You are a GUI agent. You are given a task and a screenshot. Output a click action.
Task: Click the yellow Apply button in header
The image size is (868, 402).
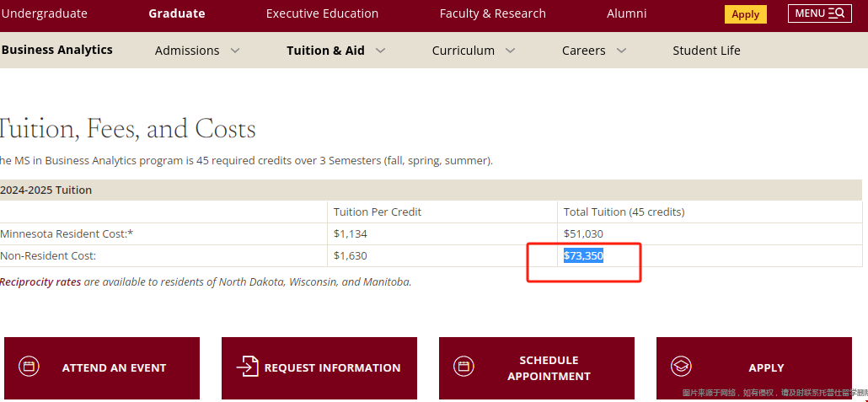pyautogui.click(x=746, y=14)
